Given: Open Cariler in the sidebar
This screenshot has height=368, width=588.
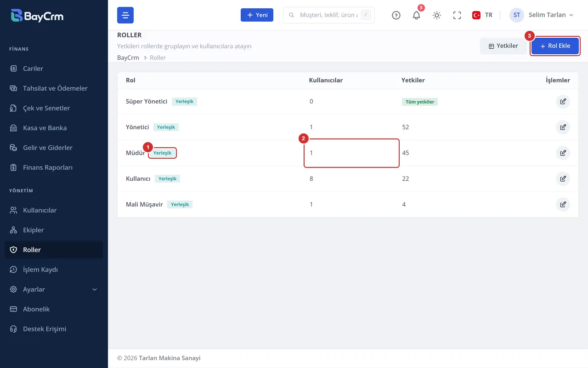Looking at the screenshot, I should (x=54, y=69).
